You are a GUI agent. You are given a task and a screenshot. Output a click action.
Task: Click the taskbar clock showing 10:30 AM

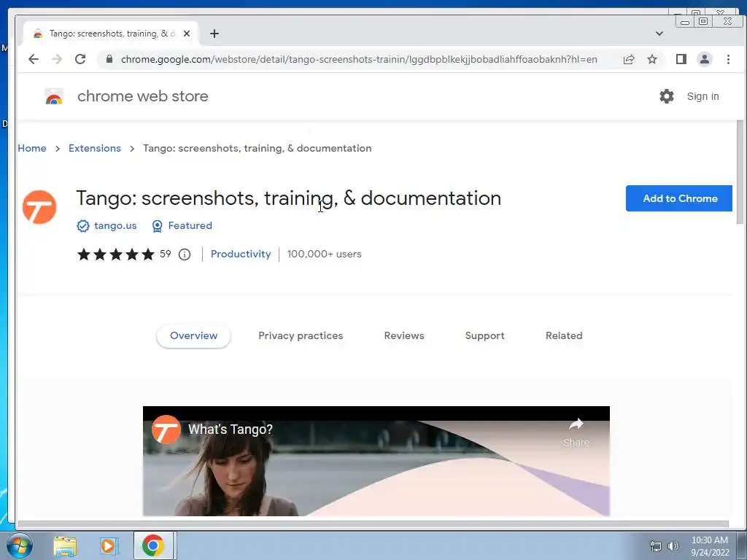(710, 545)
